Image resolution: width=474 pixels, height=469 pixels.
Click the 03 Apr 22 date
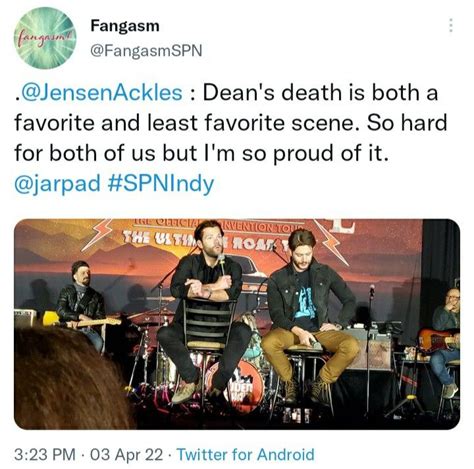127,454
